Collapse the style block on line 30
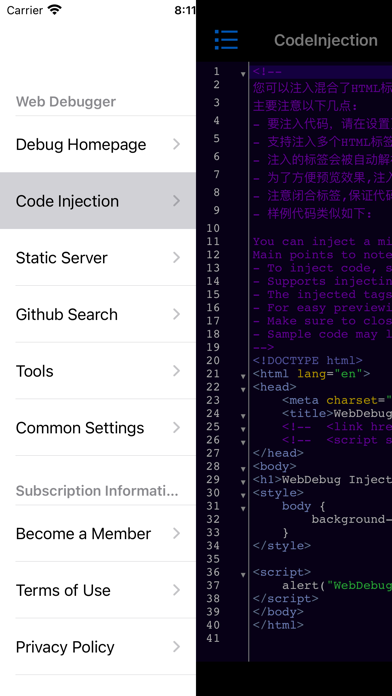This screenshot has width=392, height=696. (x=243, y=495)
